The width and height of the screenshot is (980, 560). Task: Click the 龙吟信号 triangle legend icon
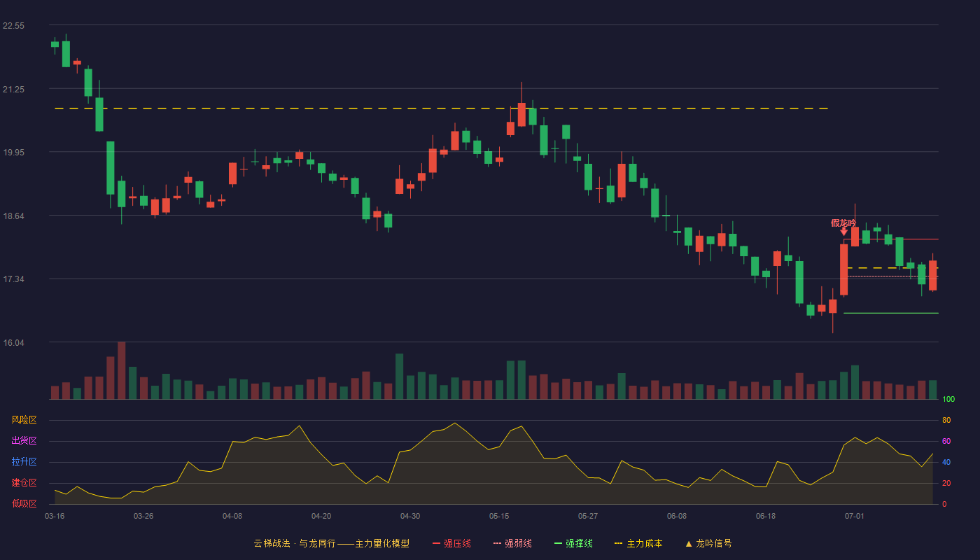(689, 543)
